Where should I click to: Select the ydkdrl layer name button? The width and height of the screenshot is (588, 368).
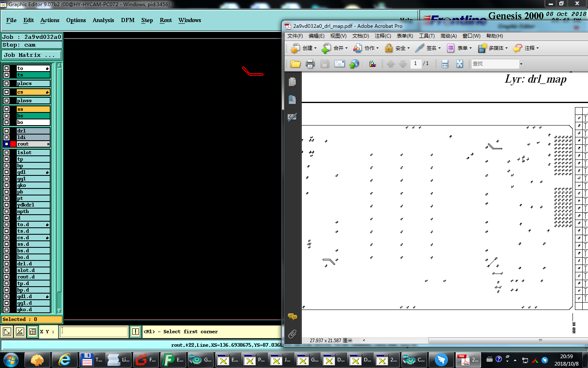pos(33,205)
